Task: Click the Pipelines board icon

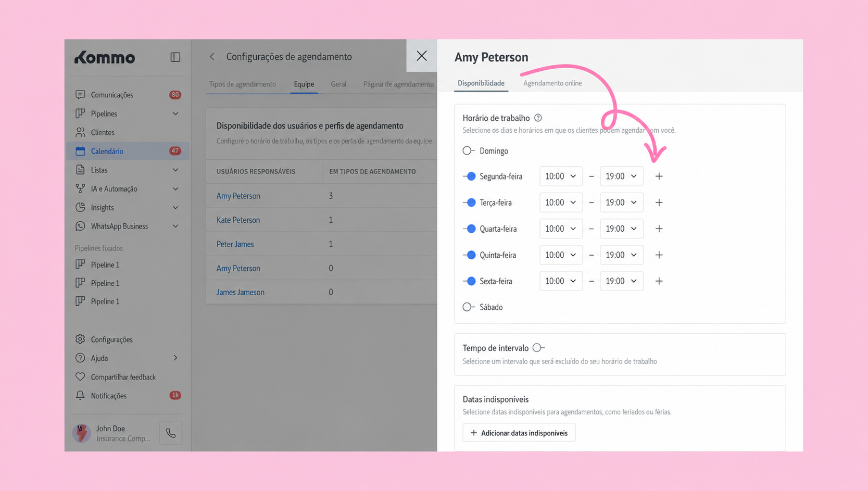Action: [x=80, y=114]
